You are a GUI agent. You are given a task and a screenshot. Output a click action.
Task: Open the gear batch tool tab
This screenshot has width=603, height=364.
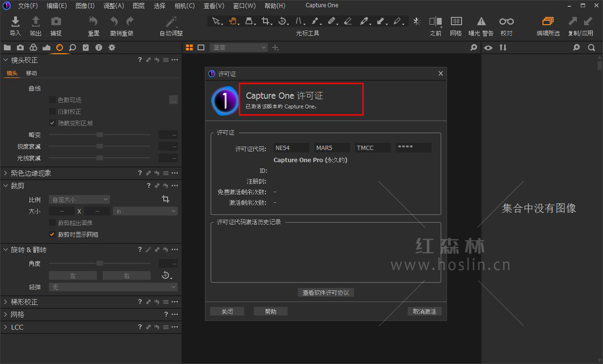(x=112, y=47)
